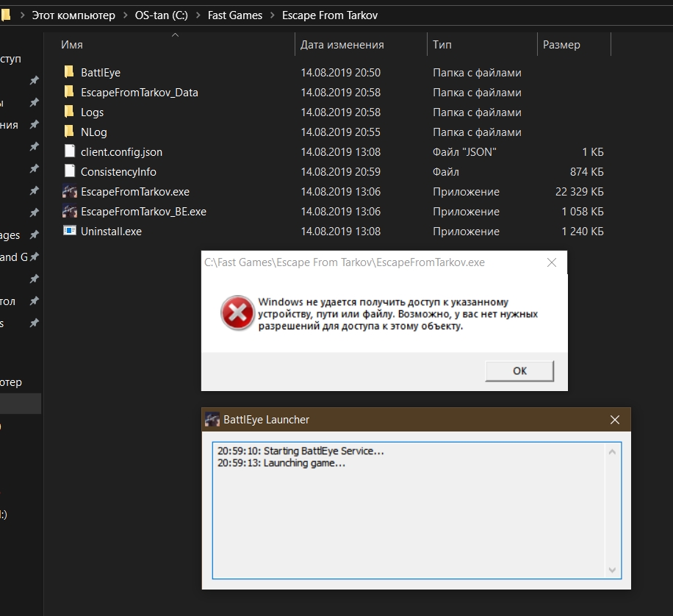This screenshot has width=673, height=616.
Task: Click the "14.08.2019 20:55" date of NLog
Action: pos(341,132)
